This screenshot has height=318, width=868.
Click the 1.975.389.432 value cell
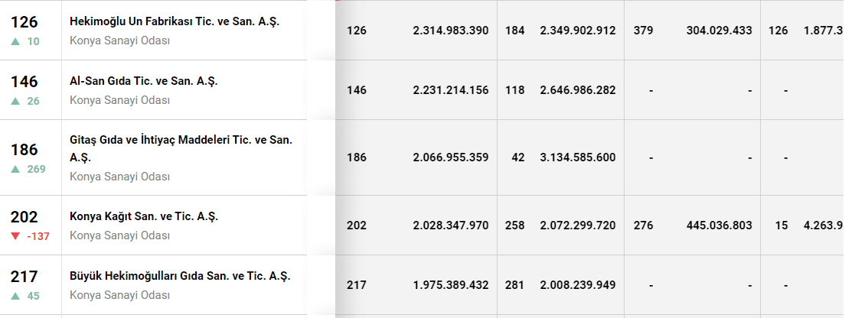pos(450,285)
